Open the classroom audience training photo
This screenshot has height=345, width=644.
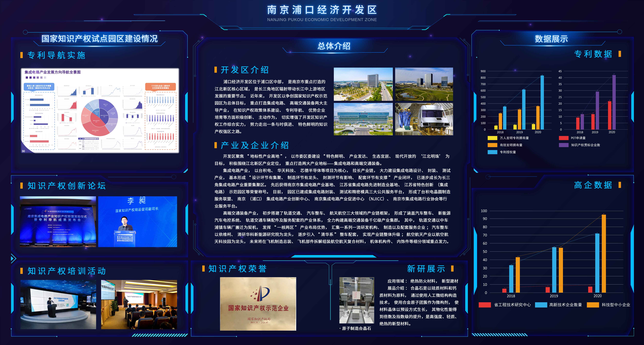point(139,304)
